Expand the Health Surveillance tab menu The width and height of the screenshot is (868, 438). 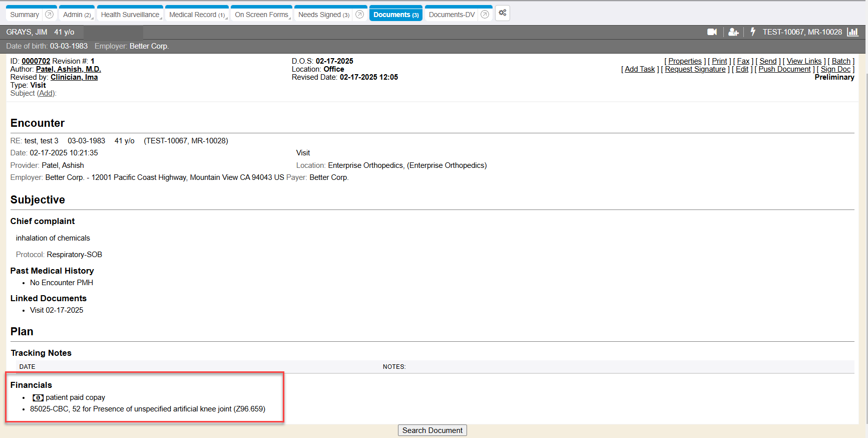161,18
